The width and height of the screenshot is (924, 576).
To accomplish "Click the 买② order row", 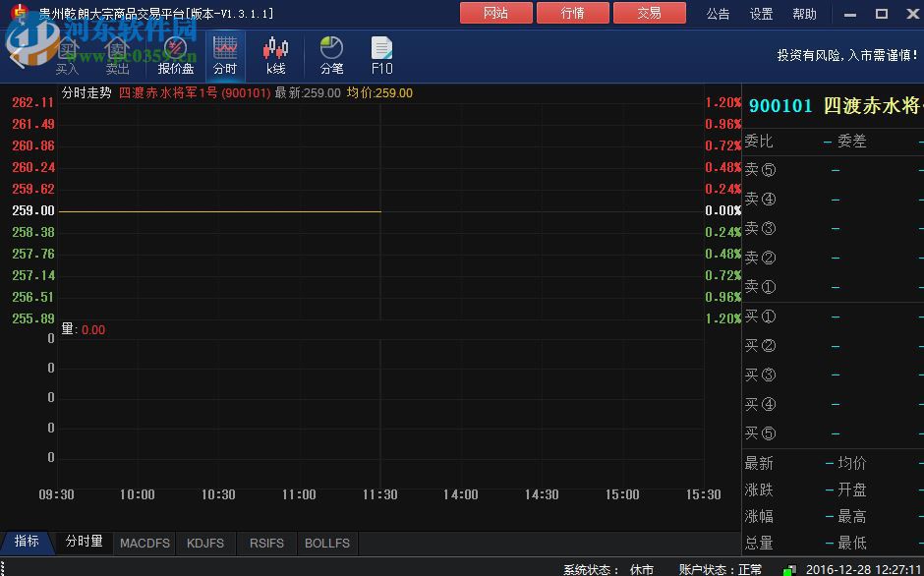I will coord(833,345).
